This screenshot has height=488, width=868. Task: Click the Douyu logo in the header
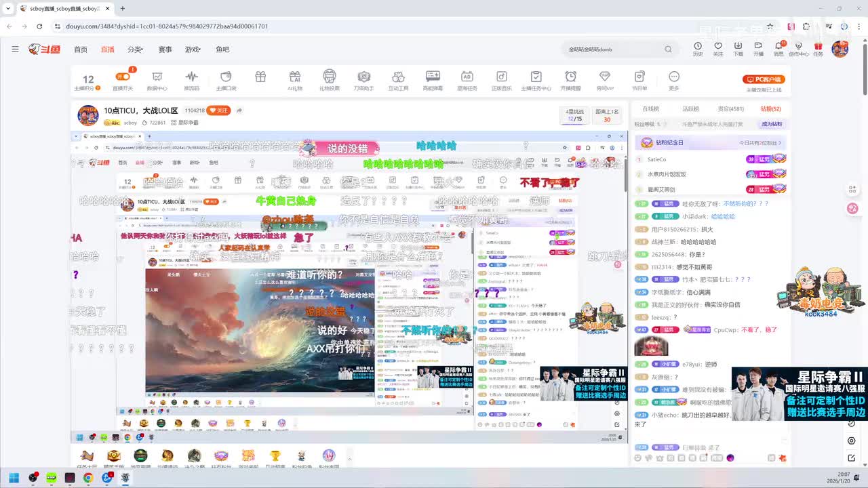pos(44,49)
